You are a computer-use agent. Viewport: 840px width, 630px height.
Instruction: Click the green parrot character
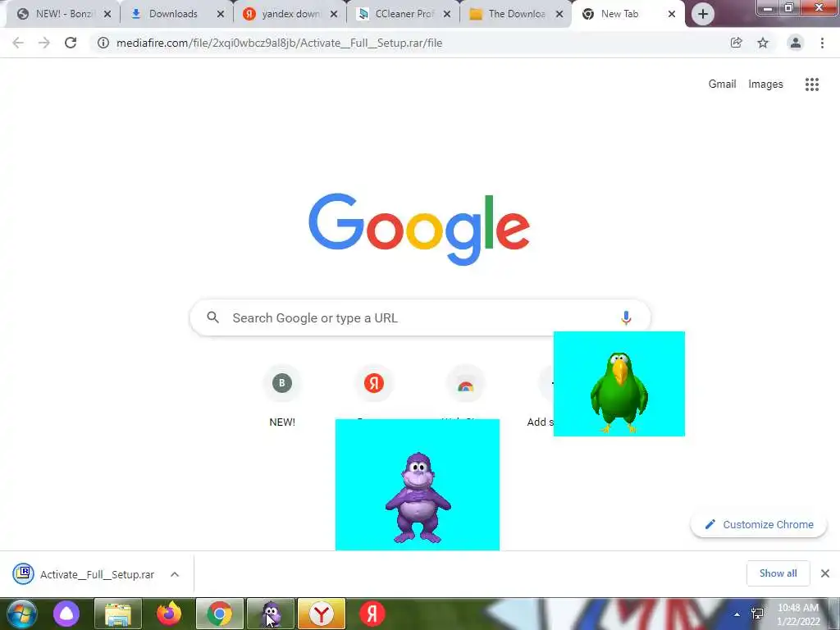(619, 391)
